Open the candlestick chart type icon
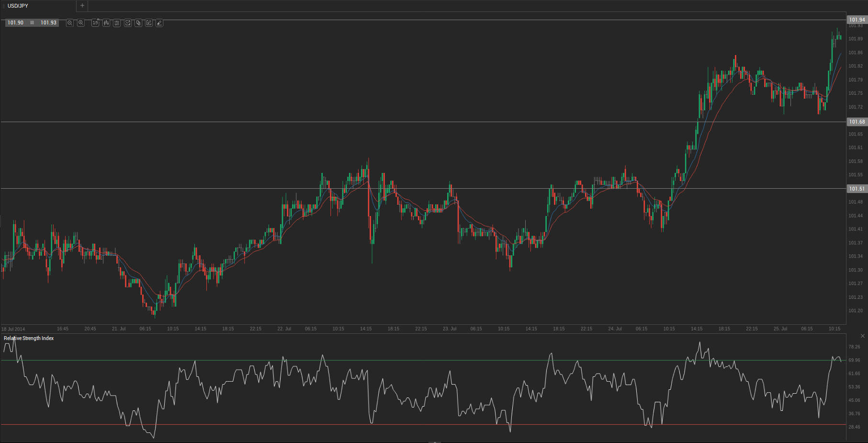Image resolution: width=868 pixels, height=443 pixels. tap(106, 23)
